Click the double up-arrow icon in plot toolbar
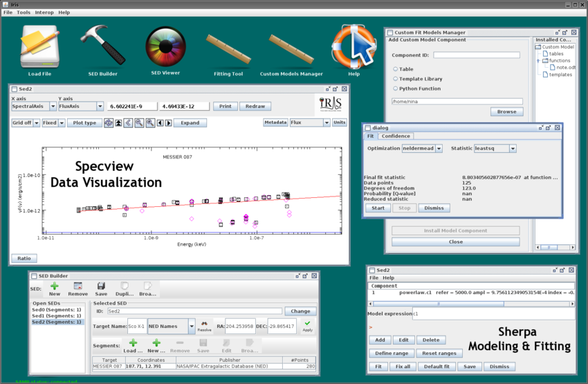Viewport: 588px width, 384px height. [118, 123]
